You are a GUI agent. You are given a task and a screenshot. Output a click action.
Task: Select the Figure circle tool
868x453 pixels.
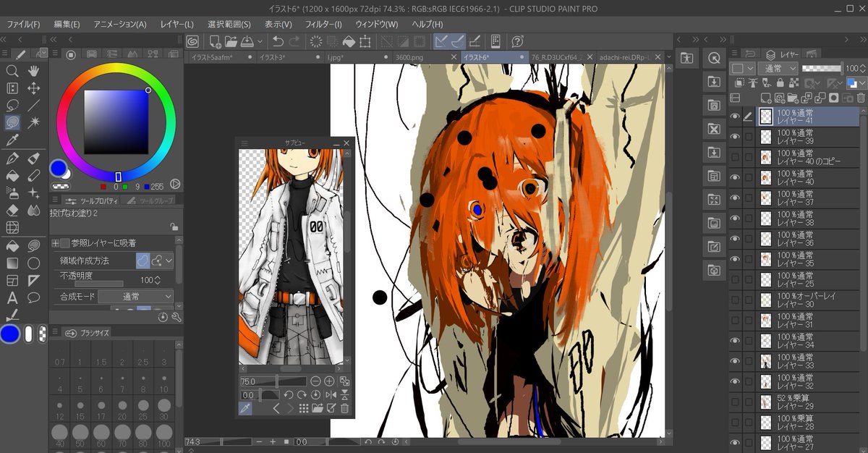pos(33,263)
